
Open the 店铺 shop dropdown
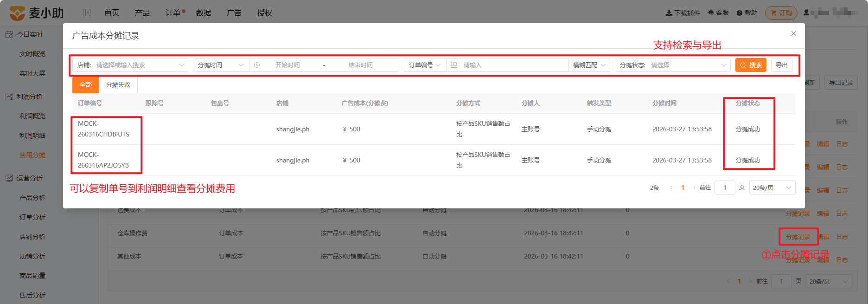tap(130, 65)
